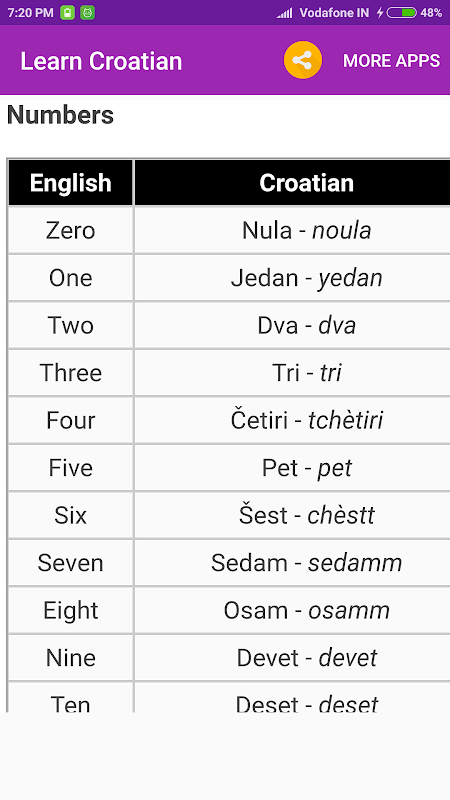
Task: Tap the Osam - osamm translation
Action: point(306,610)
